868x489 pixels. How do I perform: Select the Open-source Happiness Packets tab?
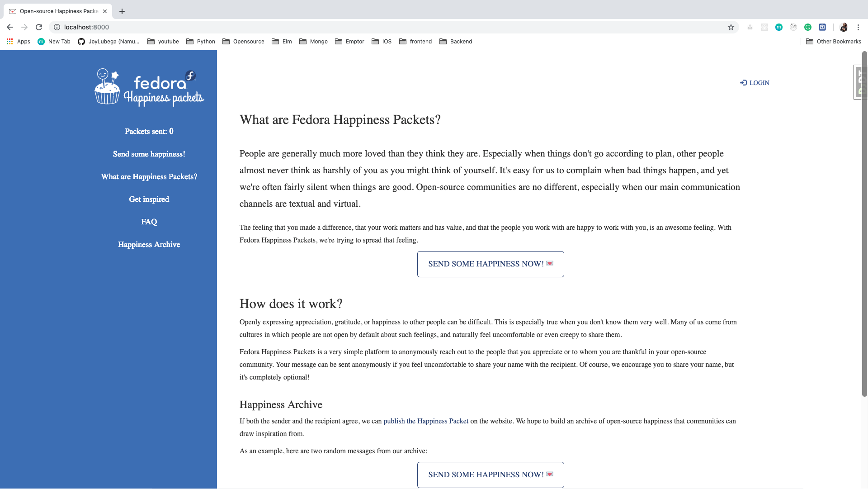(x=58, y=11)
